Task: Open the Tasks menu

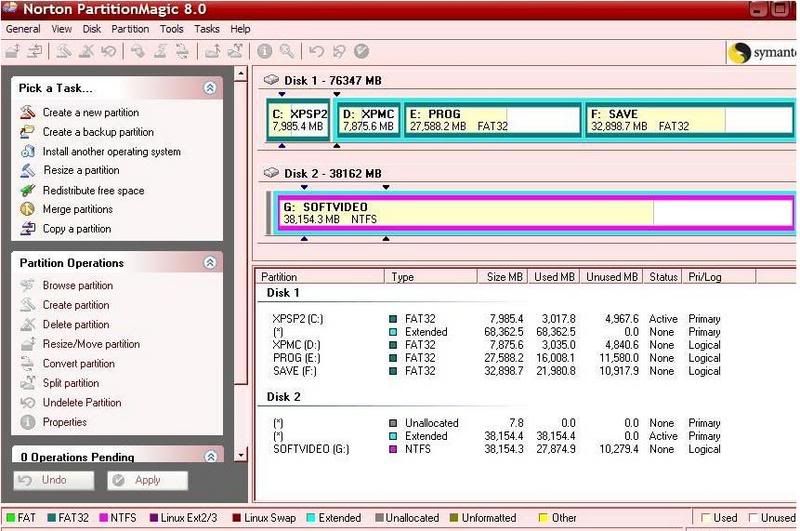Action: tap(207, 29)
